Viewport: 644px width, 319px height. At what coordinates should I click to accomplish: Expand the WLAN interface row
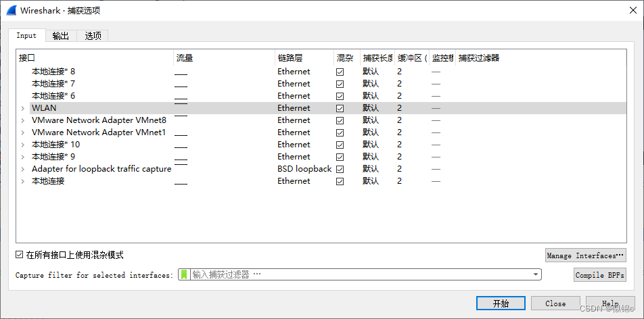point(23,108)
